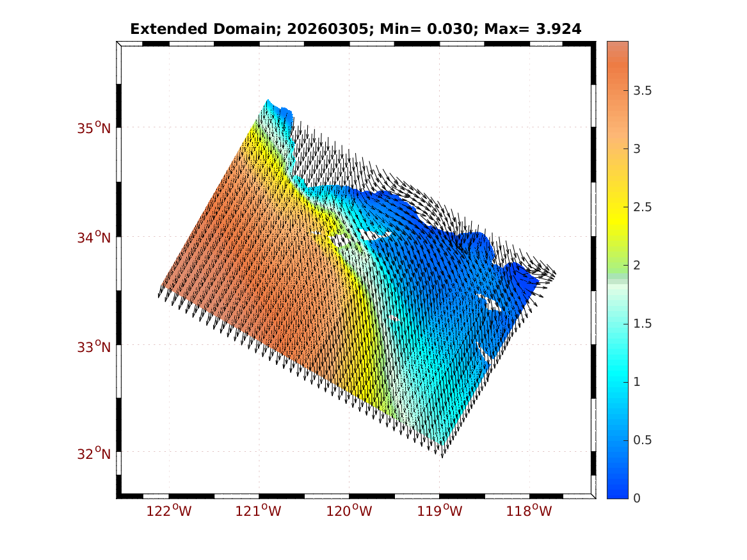Select the 32°N latitude label
This screenshot has height=560, width=747.
(x=94, y=454)
